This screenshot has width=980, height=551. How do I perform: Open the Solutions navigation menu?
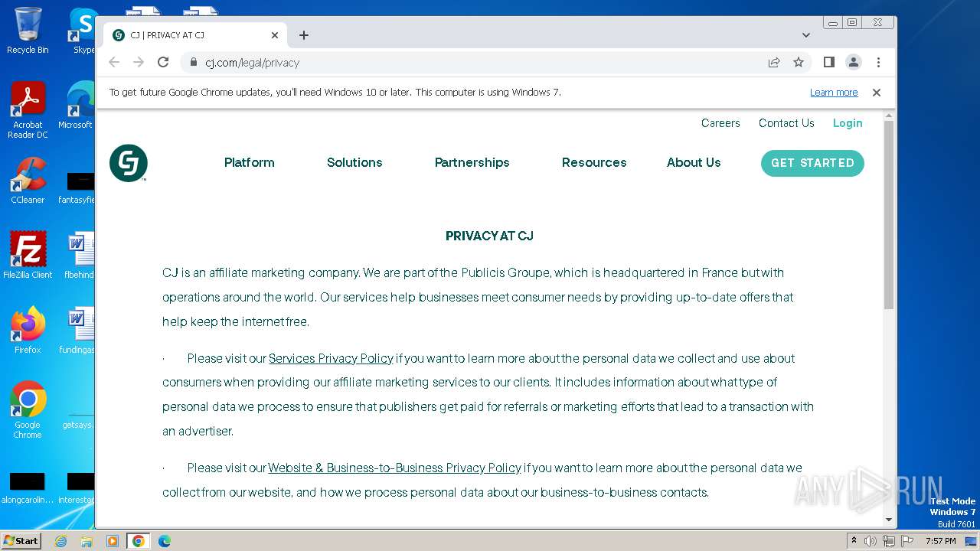pos(354,163)
